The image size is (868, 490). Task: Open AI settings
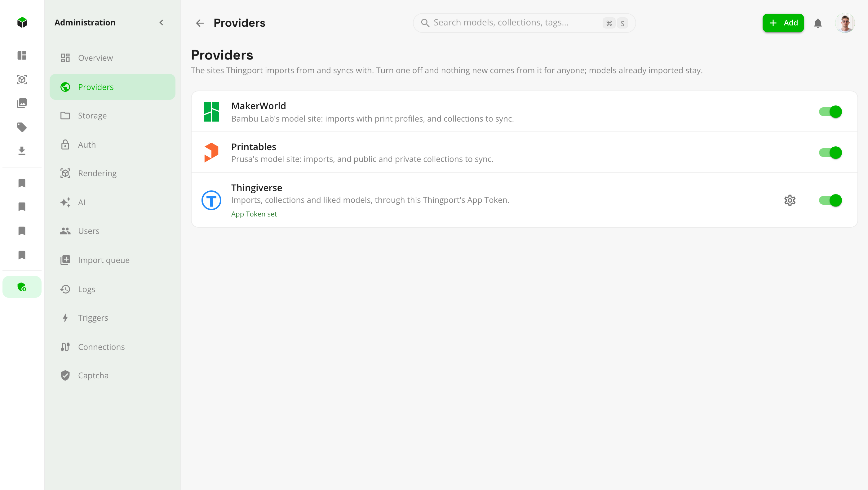click(x=113, y=202)
